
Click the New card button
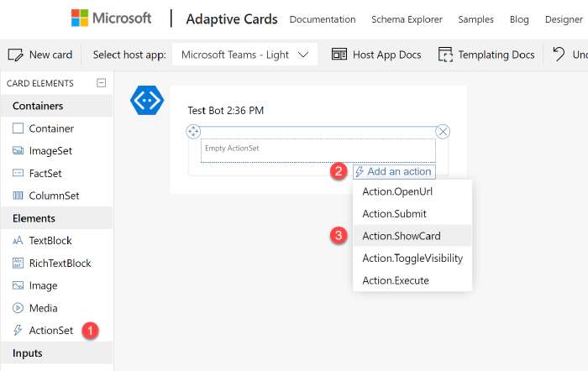pyautogui.click(x=40, y=55)
